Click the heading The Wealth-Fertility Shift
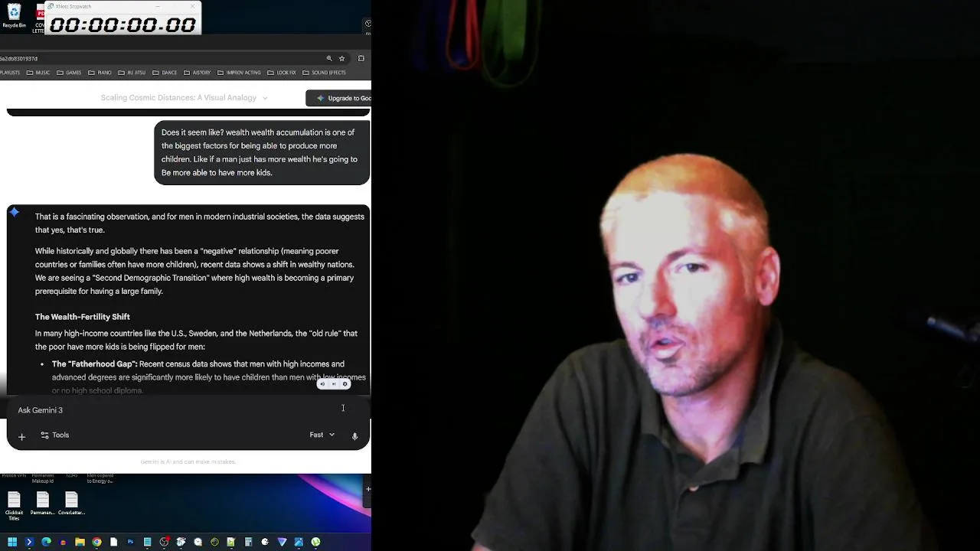The width and height of the screenshot is (980, 551). 83,317
